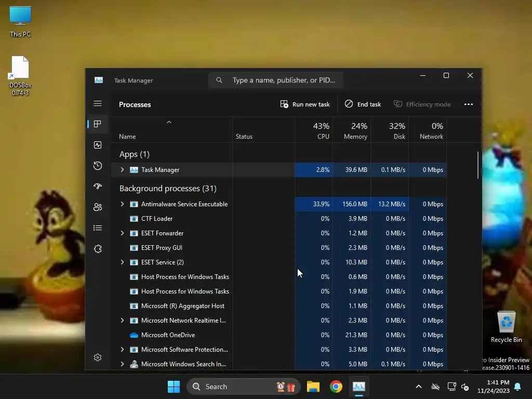Click the End task button
The width and height of the screenshot is (532, 399).
coord(363,104)
